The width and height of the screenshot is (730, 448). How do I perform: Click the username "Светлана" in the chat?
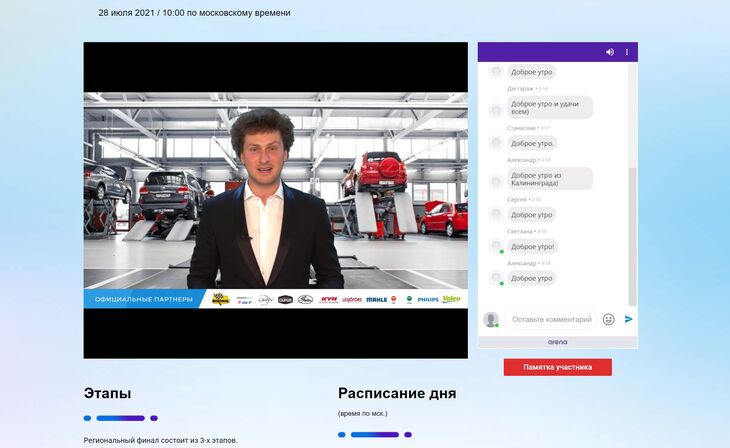pos(520,231)
